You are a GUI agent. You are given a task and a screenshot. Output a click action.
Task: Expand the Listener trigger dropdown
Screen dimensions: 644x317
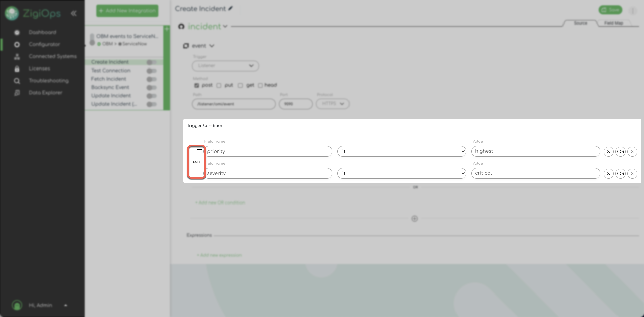click(x=225, y=66)
